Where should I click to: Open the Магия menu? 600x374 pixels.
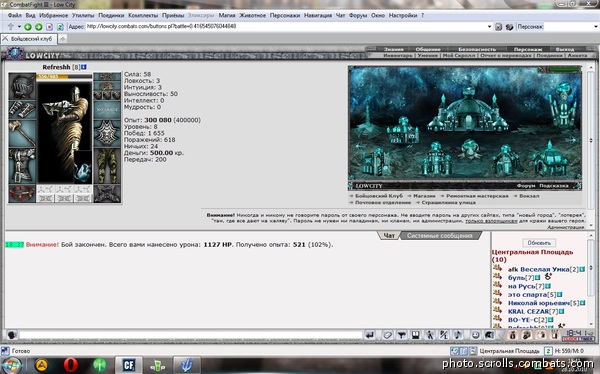click(227, 15)
